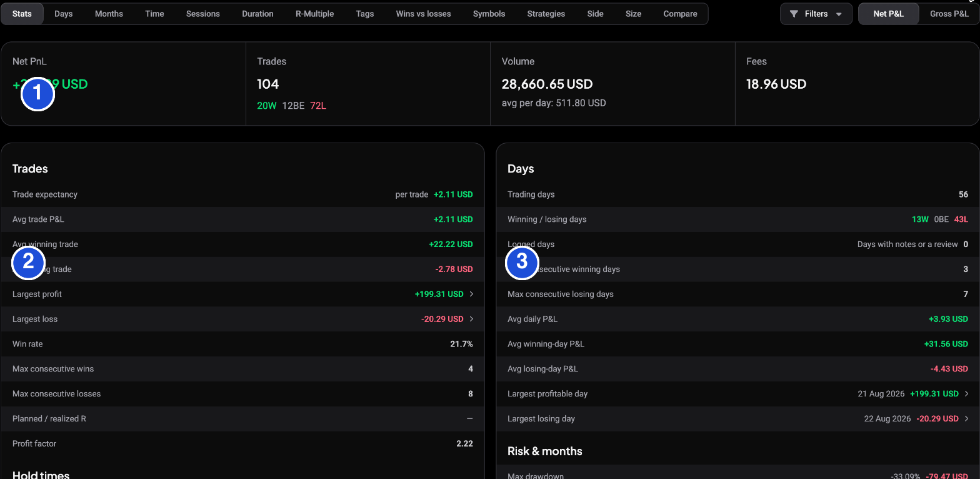Open Largest profit trade chevron
Image resolution: width=980 pixels, height=479 pixels.
click(471, 294)
